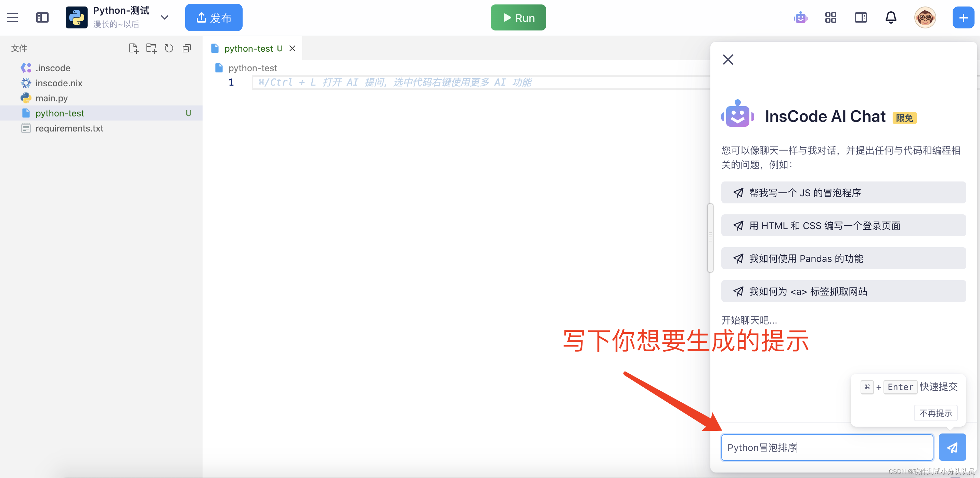
Task: Switch to the python-test editor tab
Action: pos(248,48)
